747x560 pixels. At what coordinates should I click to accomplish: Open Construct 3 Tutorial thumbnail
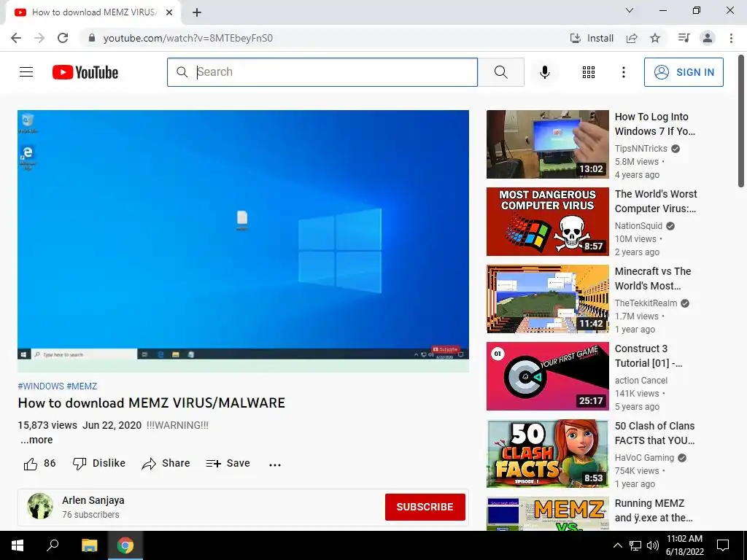(547, 376)
